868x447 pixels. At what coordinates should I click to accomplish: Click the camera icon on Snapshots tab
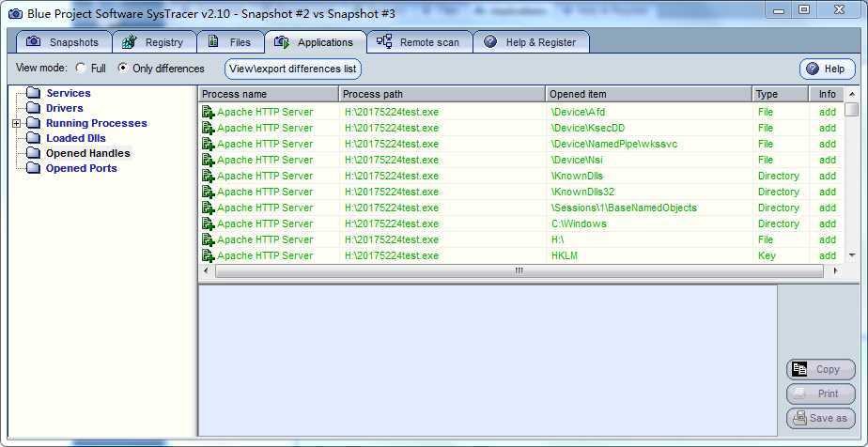34,41
